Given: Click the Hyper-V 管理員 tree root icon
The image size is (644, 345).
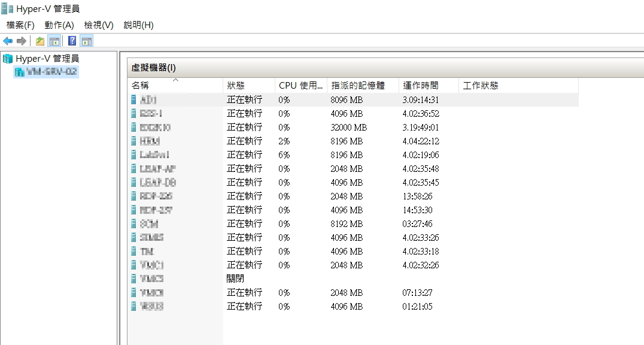Looking at the screenshot, I should pos(7,59).
